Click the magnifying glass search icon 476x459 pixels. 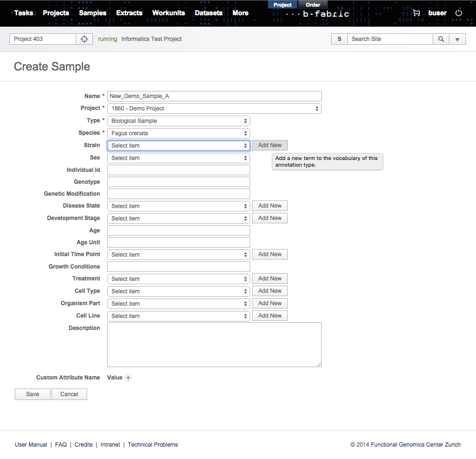tap(441, 39)
